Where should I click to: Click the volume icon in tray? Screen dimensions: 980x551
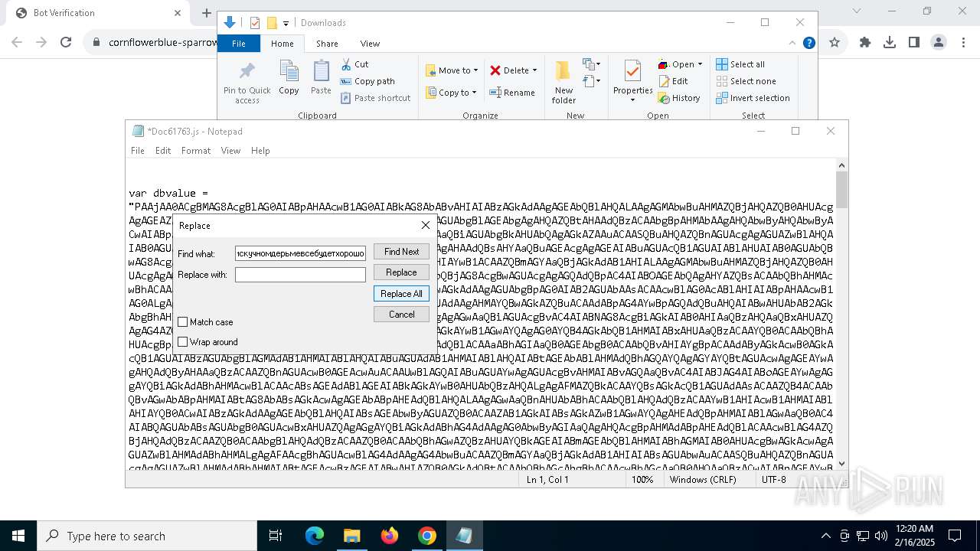click(880, 536)
